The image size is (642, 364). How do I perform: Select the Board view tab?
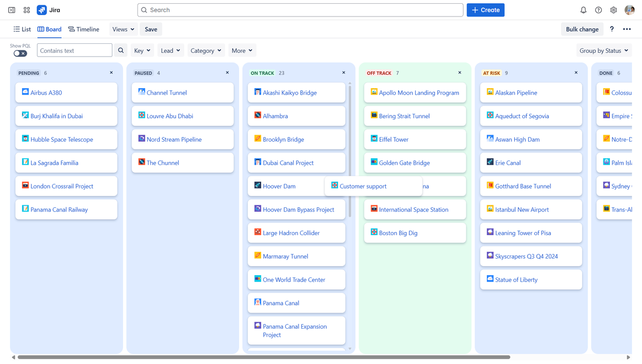click(x=49, y=29)
